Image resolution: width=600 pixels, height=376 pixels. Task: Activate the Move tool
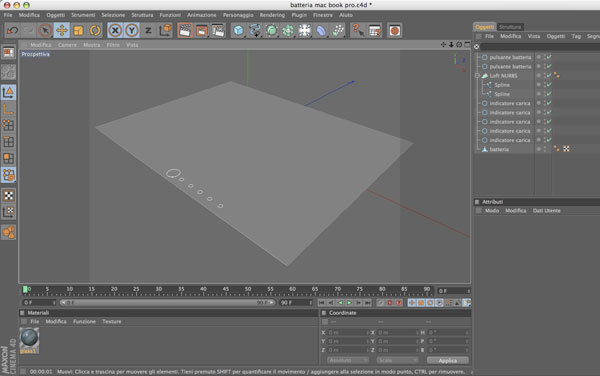62,30
